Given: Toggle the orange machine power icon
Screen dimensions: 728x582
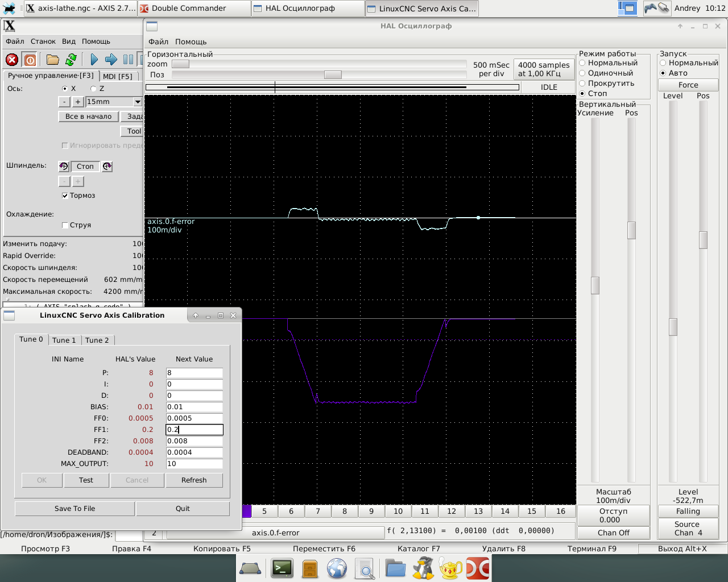Looking at the screenshot, I should pos(30,60).
